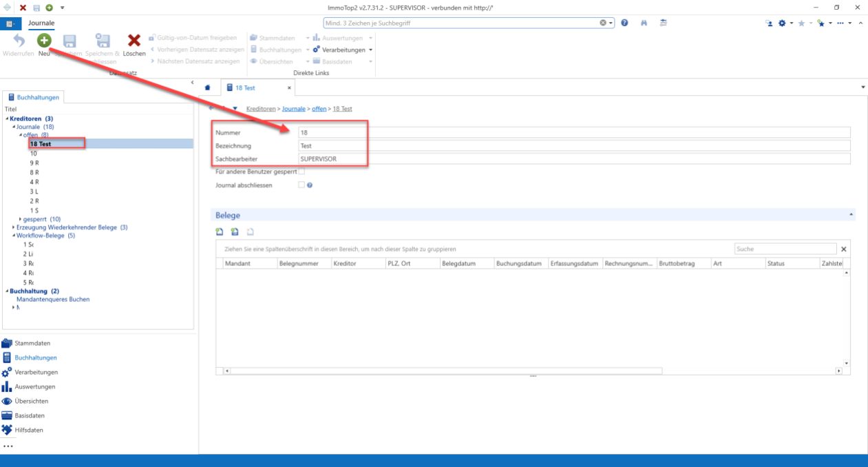Open the Verarbeitungen dropdown in Direkte Links

[370, 50]
